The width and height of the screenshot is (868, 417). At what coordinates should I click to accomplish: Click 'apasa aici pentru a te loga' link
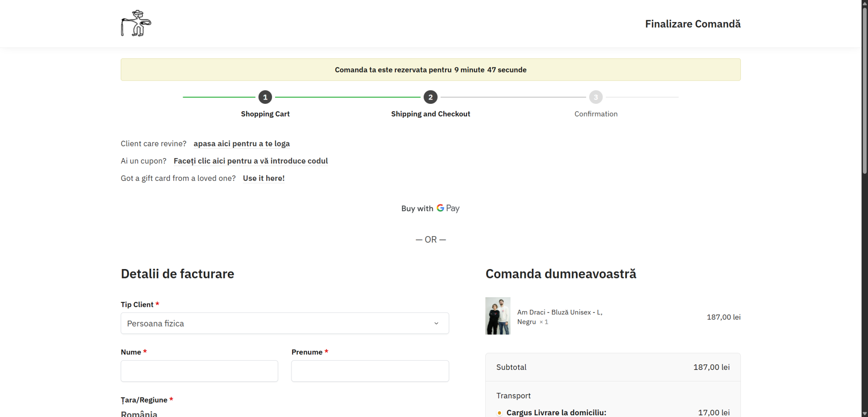(x=242, y=144)
